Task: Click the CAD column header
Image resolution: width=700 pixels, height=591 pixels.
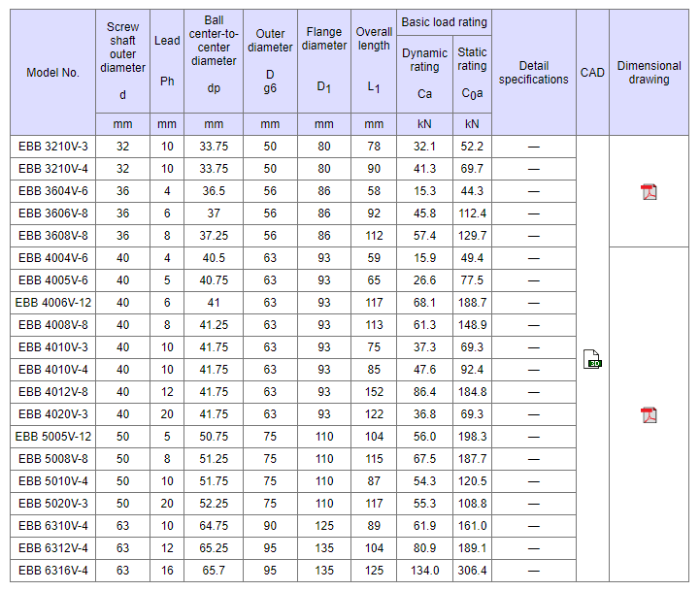Action: click(x=592, y=73)
